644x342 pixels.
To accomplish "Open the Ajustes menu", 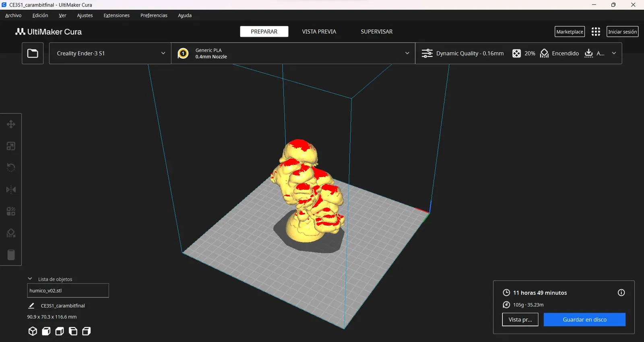I will point(85,15).
